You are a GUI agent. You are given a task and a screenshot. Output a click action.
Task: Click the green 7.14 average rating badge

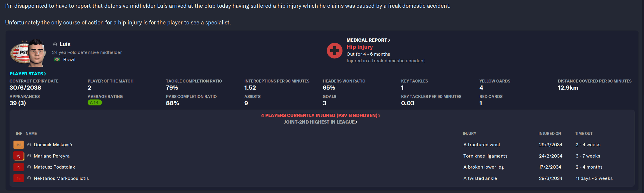95,103
